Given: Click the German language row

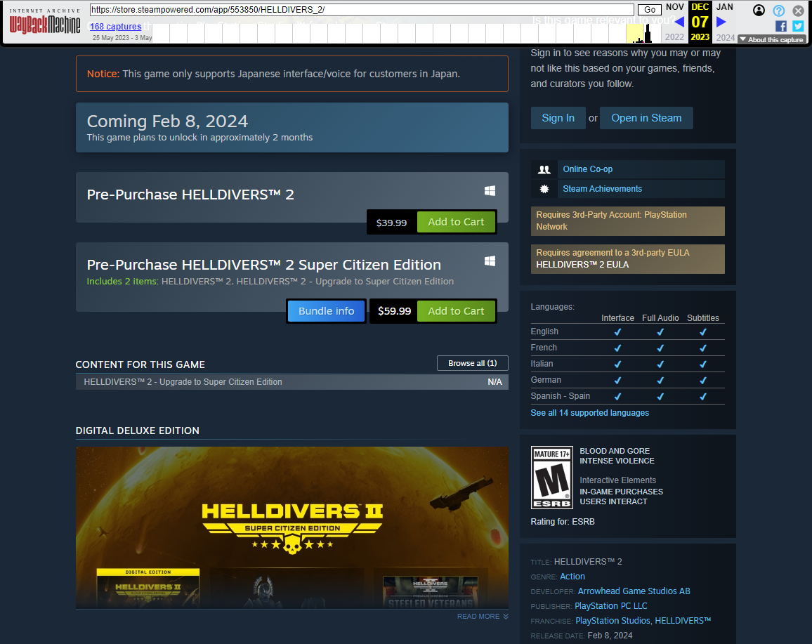Looking at the screenshot, I should click(628, 380).
